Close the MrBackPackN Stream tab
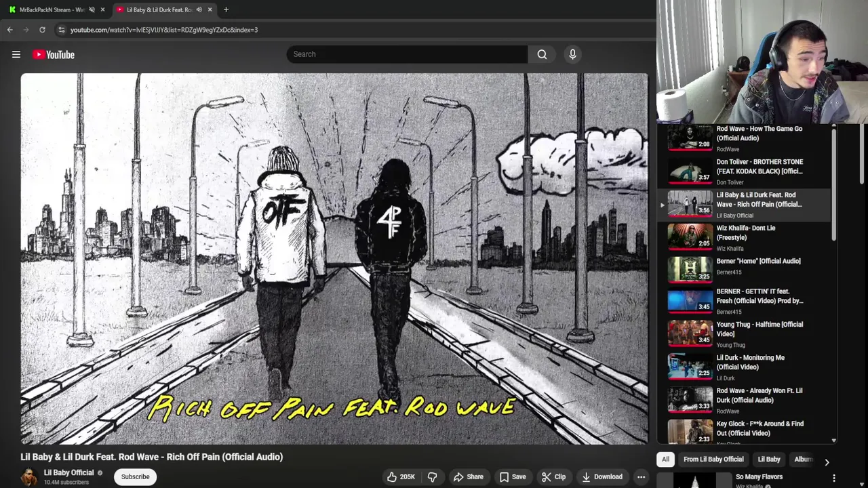The height and width of the screenshot is (488, 868). click(x=102, y=9)
